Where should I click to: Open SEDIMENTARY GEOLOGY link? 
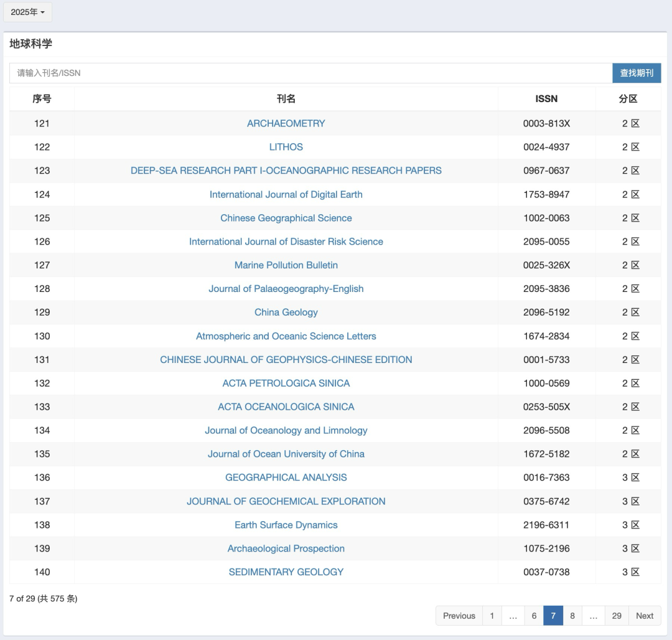coord(286,572)
